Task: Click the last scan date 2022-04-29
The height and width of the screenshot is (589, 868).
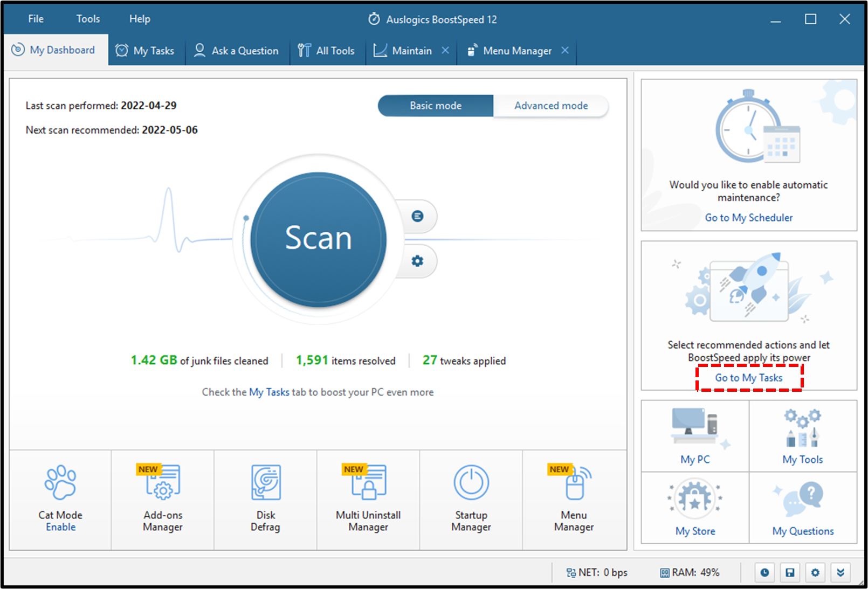Action: (149, 106)
